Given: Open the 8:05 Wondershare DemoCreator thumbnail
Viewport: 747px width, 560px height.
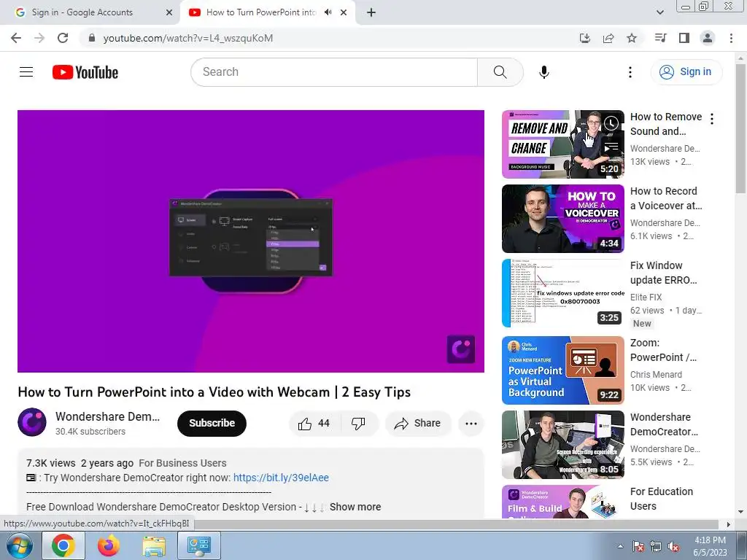Looking at the screenshot, I should pyautogui.click(x=562, y=445).
